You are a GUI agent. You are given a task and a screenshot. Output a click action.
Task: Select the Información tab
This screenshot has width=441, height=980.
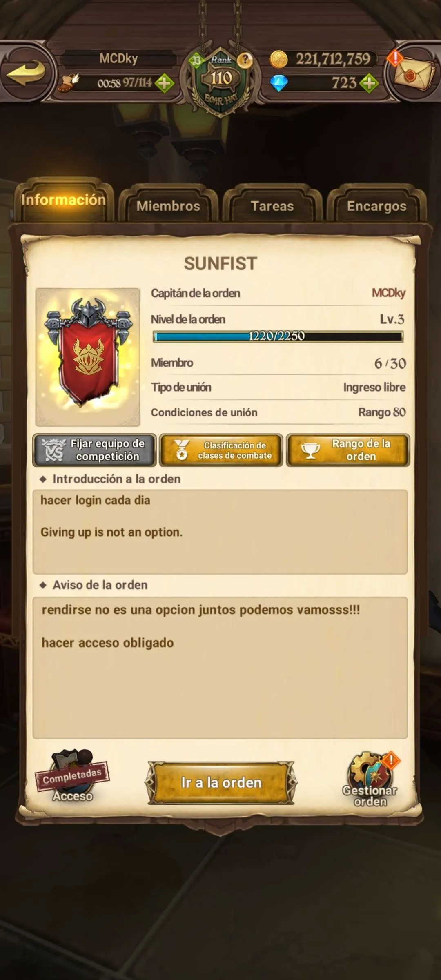tap(63, 200)
